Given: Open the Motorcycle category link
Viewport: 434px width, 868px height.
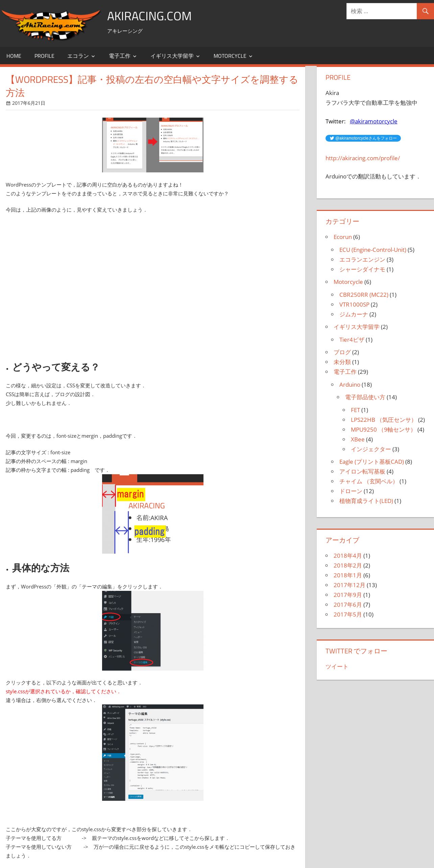Looking at the screenshot, I should click(348, 282).
